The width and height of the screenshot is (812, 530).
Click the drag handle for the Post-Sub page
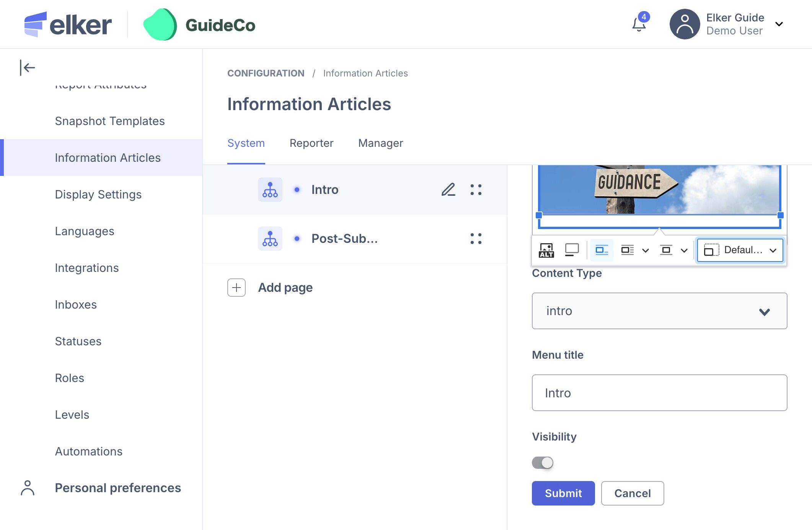(476, 239)
